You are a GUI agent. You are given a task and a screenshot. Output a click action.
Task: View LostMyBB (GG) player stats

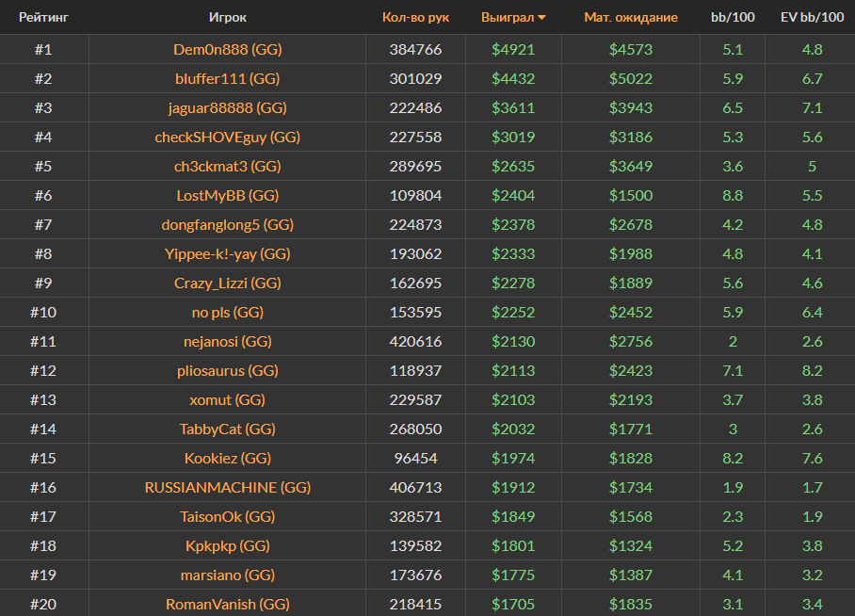pyautogui.click(x=227, y=195)
